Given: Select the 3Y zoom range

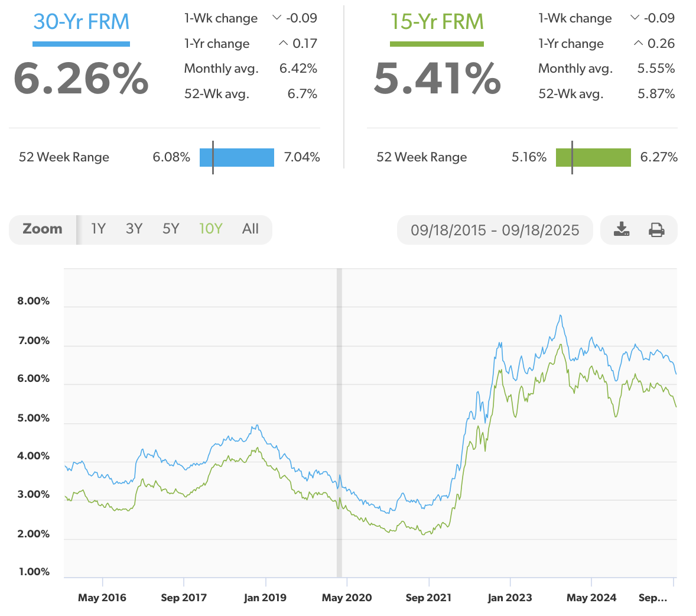Looking at the screenshot, I should pos(134,229).
